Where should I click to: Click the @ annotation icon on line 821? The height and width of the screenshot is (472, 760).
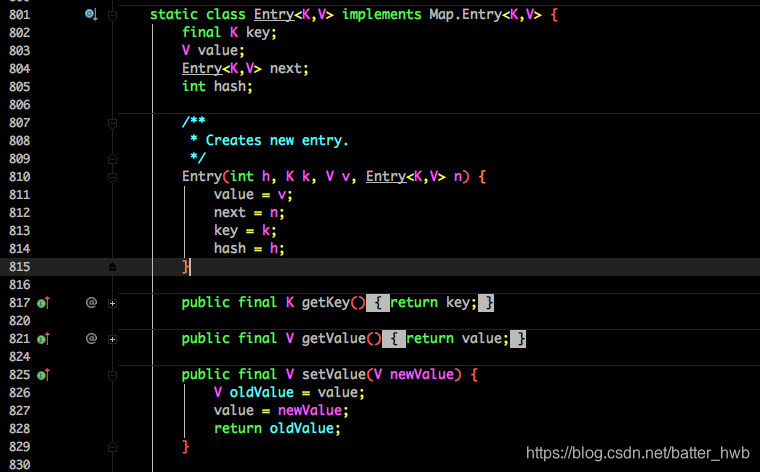(x=91, y=339)
